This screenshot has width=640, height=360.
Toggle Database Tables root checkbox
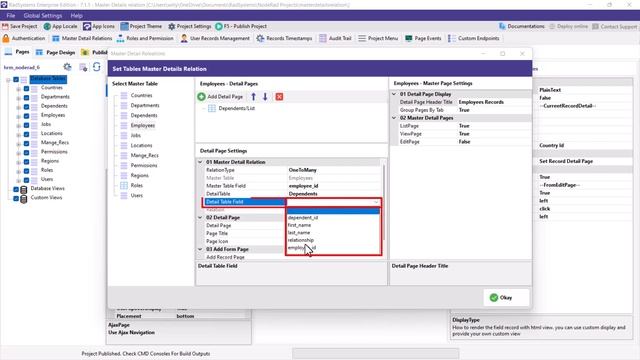[16, 79]
